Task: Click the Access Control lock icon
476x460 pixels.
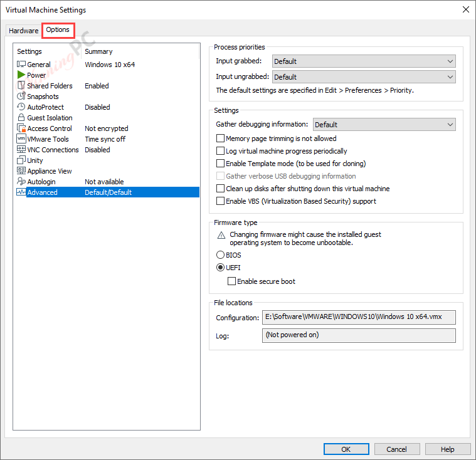Action: [x=21, y=128]
